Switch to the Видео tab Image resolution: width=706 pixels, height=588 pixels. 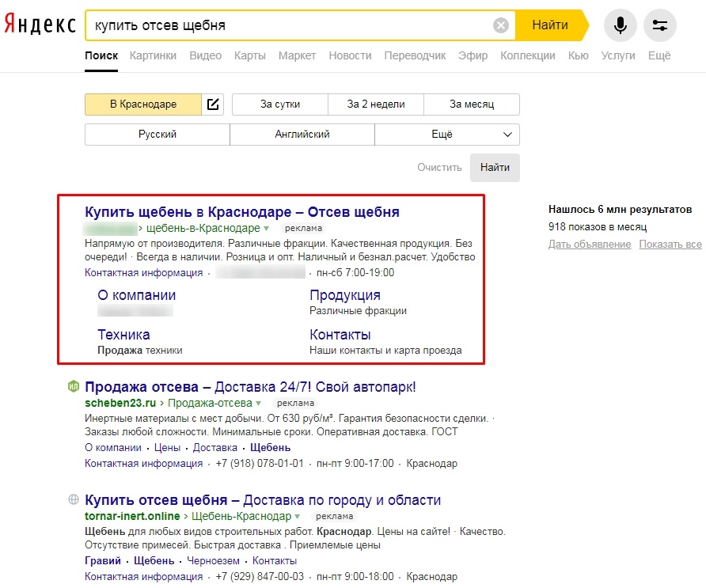[x=205, y=55]
